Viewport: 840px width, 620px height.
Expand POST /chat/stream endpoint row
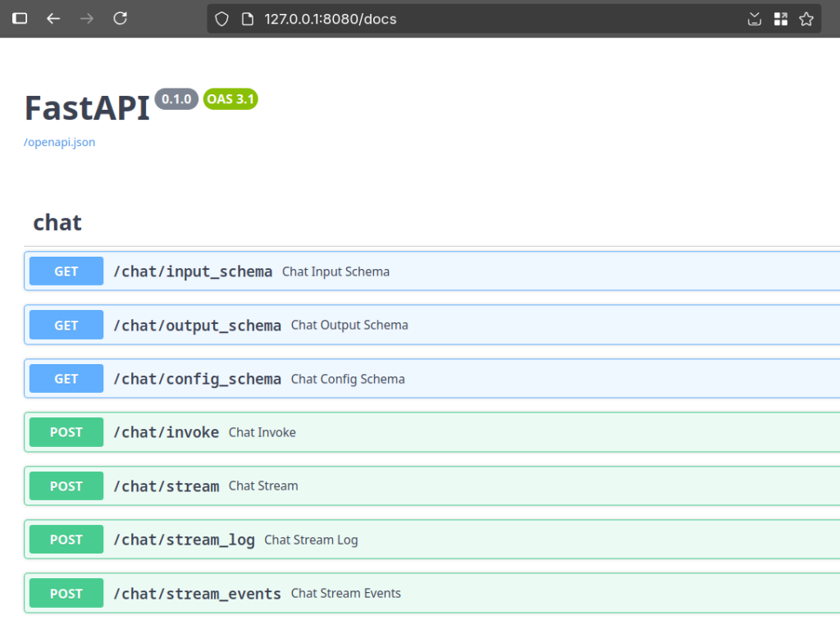tap(431, 486)
